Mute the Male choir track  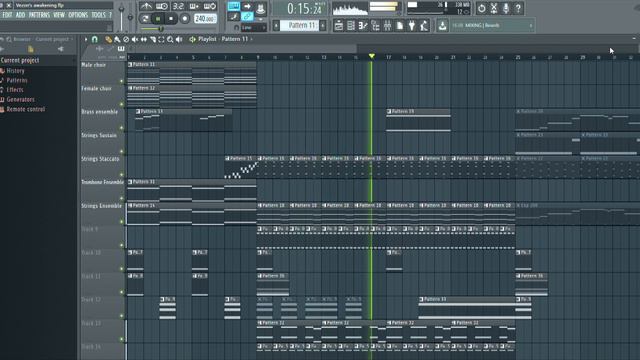click(121, 81)
